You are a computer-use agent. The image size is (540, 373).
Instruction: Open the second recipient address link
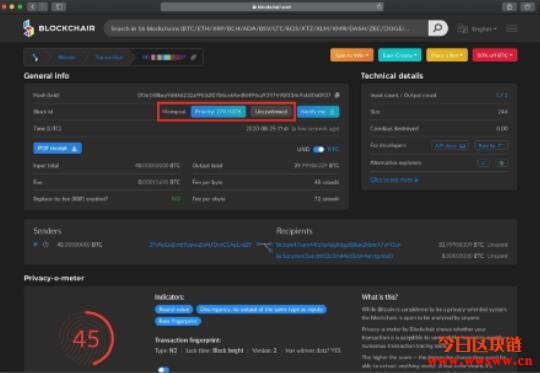click(x=334, y=256)
